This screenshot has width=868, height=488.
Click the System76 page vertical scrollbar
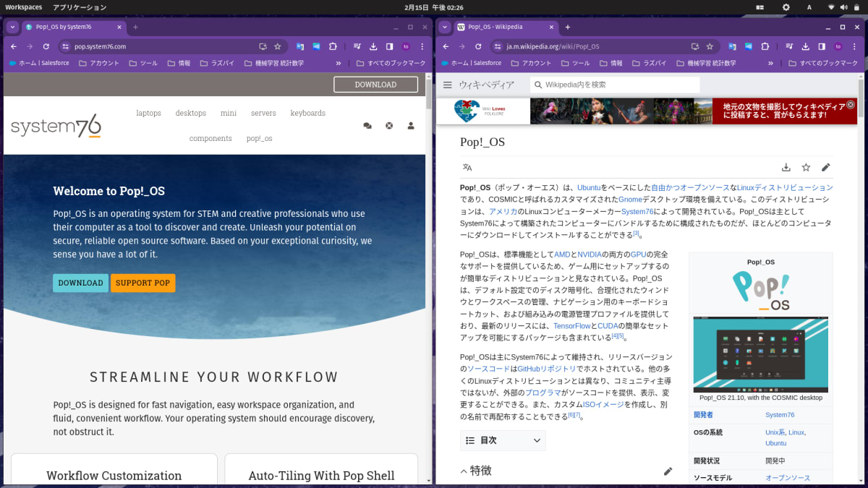coord(428,94)
